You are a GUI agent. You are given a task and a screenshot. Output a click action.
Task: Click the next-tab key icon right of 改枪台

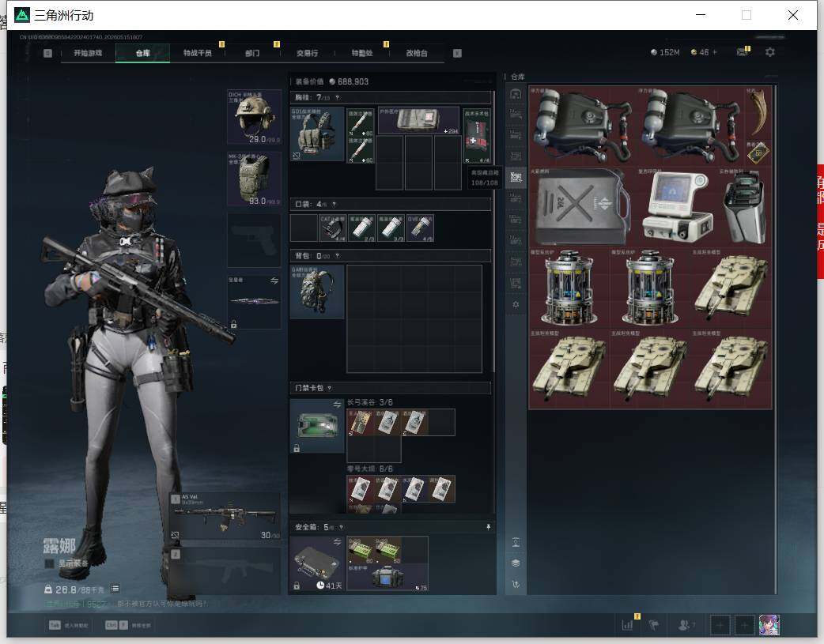coord(457,53)
